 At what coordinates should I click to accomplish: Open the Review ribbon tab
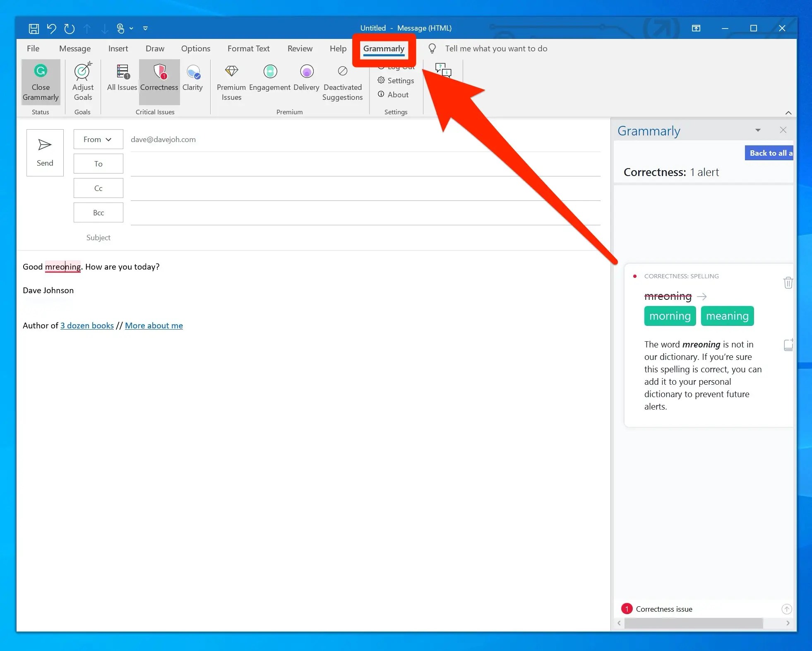point(300,48)
